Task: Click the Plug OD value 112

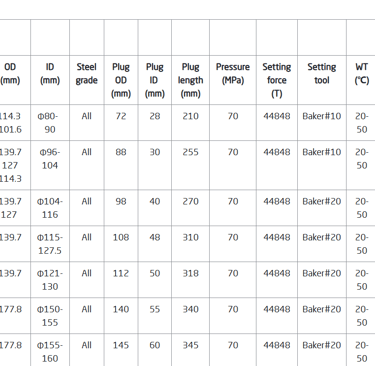Action: coord(121,274)
